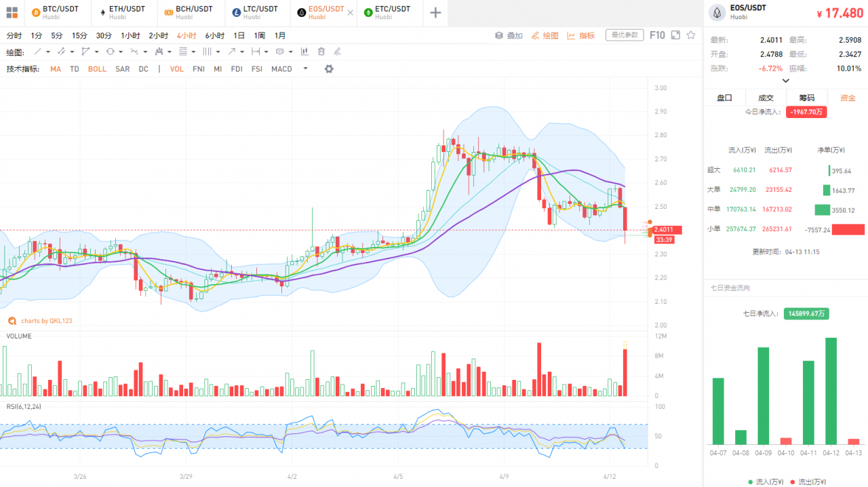Open wave tool dropdown arrow
Image resolution: width=868 pixels, height=487 pixels.
pos(146,52)
